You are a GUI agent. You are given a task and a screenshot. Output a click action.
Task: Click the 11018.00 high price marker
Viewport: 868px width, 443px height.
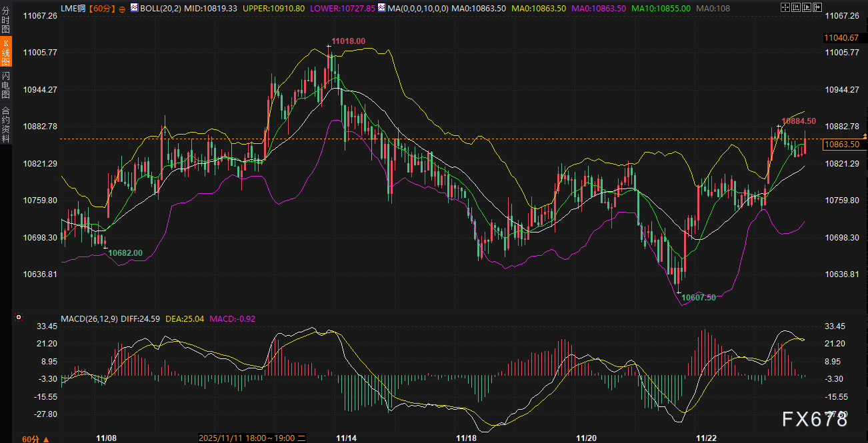[349, 41]
